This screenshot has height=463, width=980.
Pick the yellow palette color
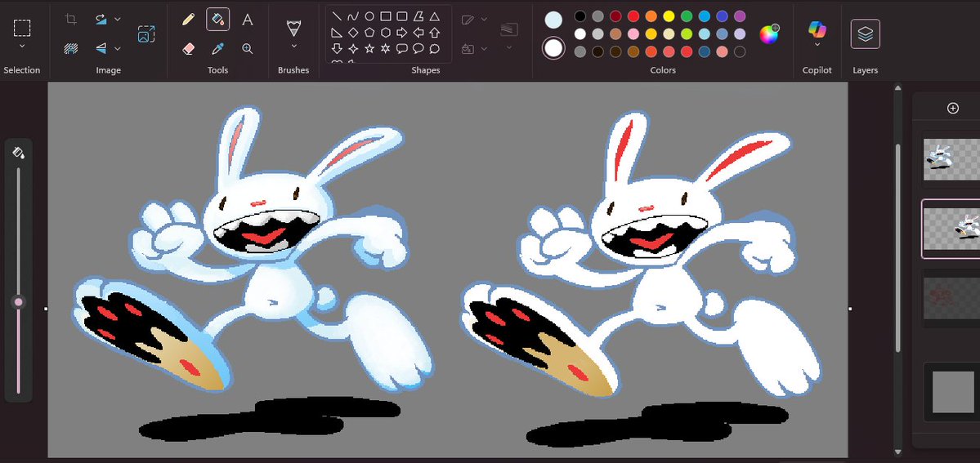[669, 16]
